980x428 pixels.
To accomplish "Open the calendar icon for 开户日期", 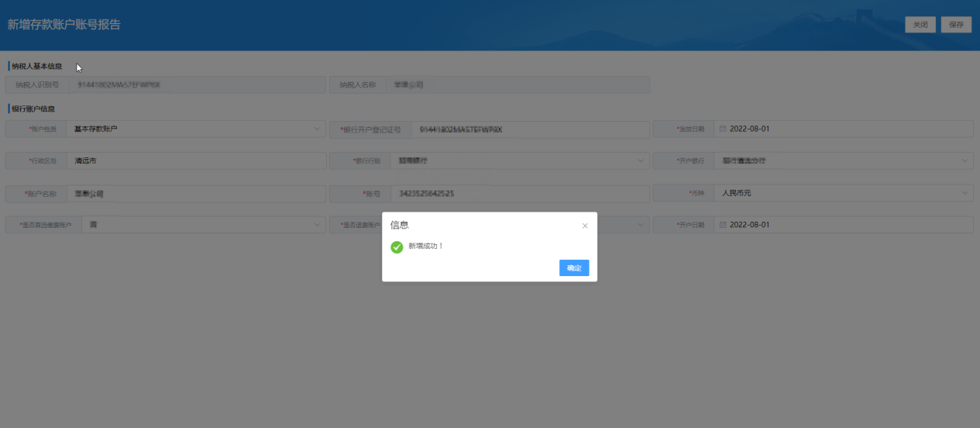I will click(x=723, y=225).
